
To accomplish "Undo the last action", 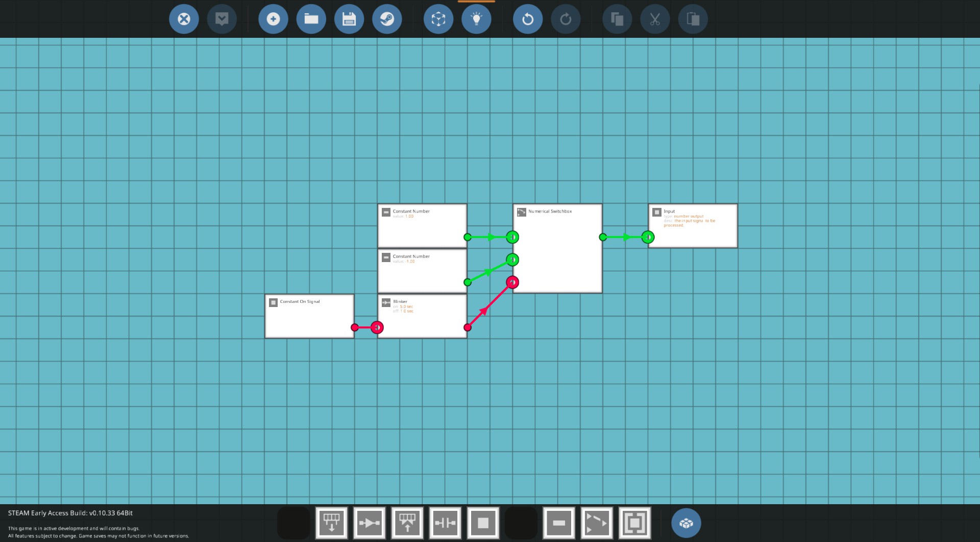I will pyautogui.click(x=528, y=19).
